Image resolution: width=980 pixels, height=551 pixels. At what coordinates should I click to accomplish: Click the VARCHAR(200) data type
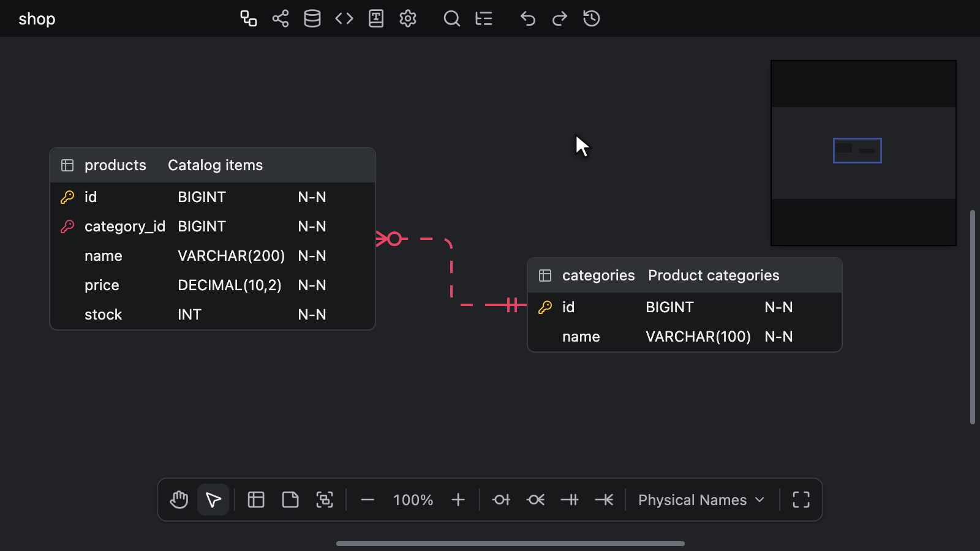(231, 256)
